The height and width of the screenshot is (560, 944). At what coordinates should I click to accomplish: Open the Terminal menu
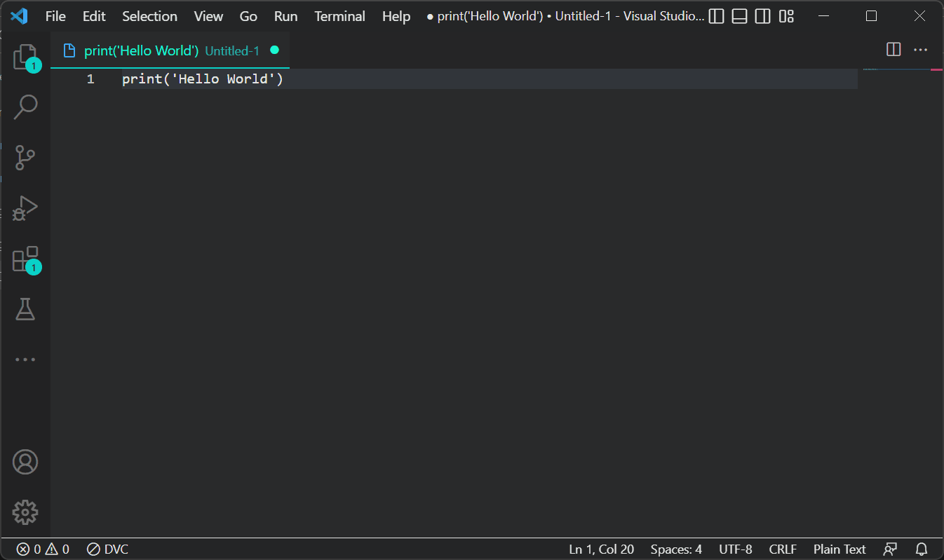click(x=339, y=16)
